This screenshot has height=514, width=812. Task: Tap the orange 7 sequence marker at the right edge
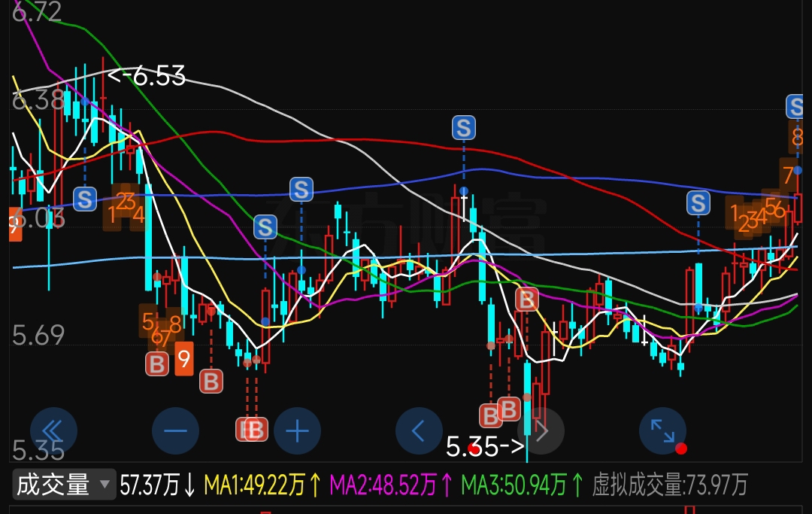coord(788,175)
